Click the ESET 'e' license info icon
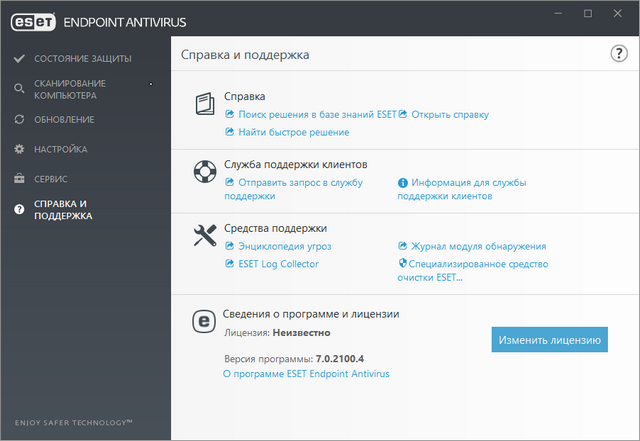 [x=204, y=322]
